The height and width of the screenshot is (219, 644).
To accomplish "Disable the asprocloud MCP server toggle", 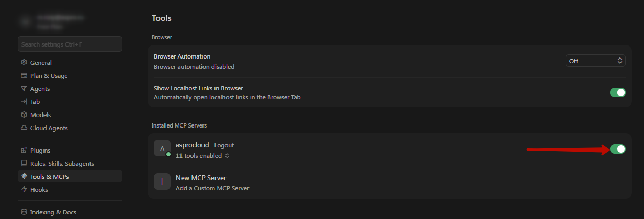I will pyautogui.click(x=617, y=149).
